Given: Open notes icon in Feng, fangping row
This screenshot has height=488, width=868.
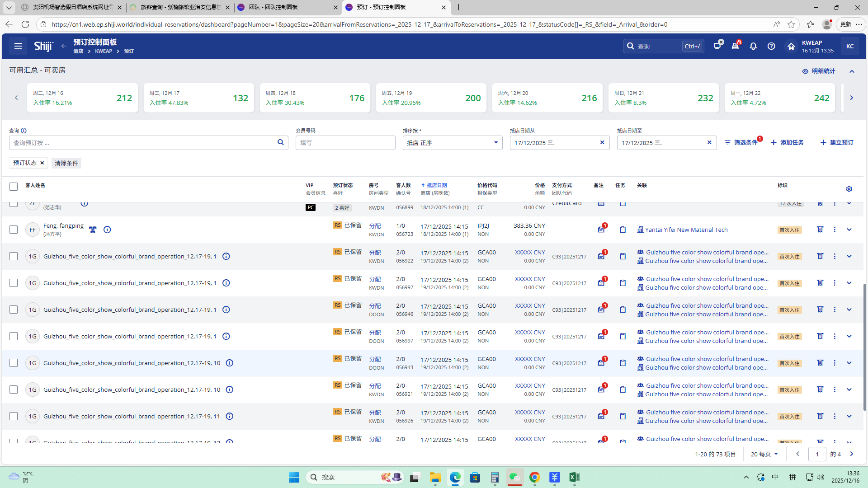Looking at the screenshot, I should point(601,230).
